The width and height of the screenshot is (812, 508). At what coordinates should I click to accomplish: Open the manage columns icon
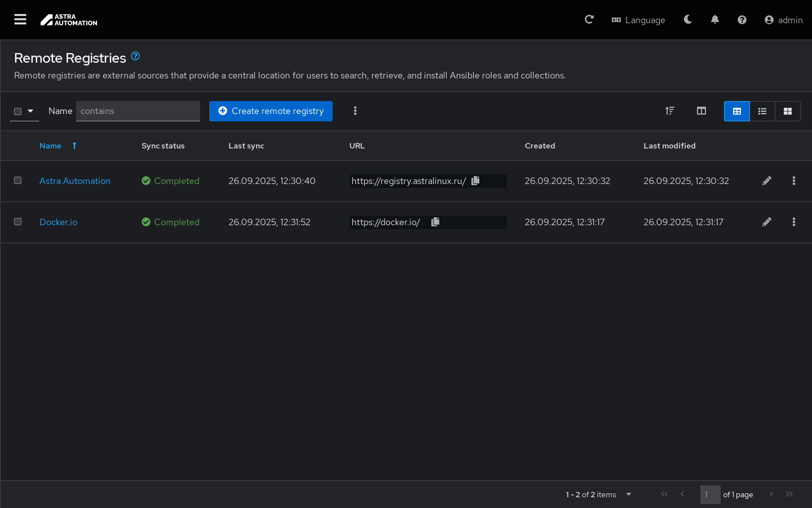point(701,111)
